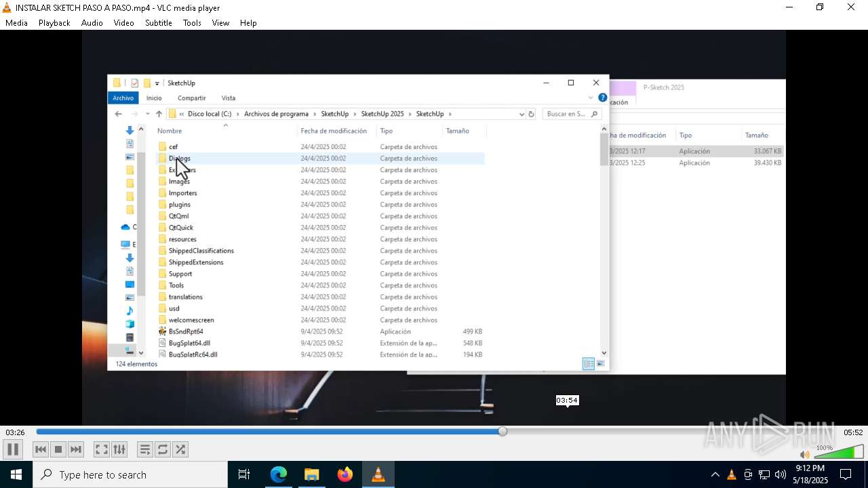Click the Dialogs folder in the video
868x488 pixels.
coord(179,159)
